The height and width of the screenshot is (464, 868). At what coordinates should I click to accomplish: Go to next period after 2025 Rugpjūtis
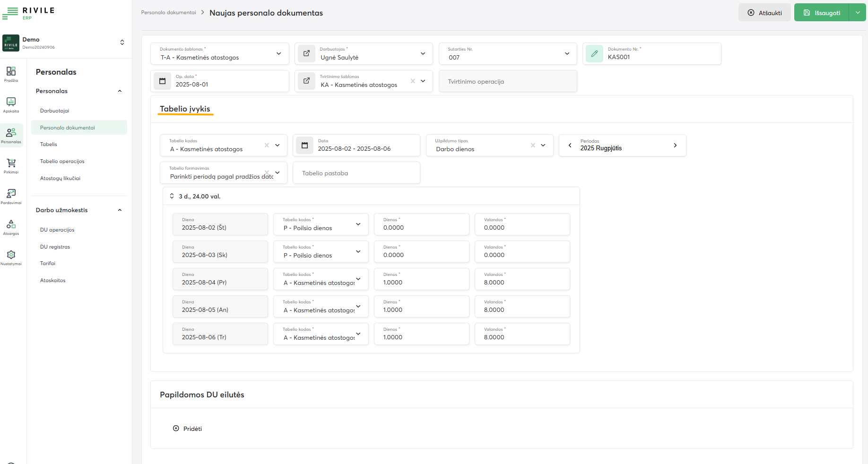[x=675, y=146]
